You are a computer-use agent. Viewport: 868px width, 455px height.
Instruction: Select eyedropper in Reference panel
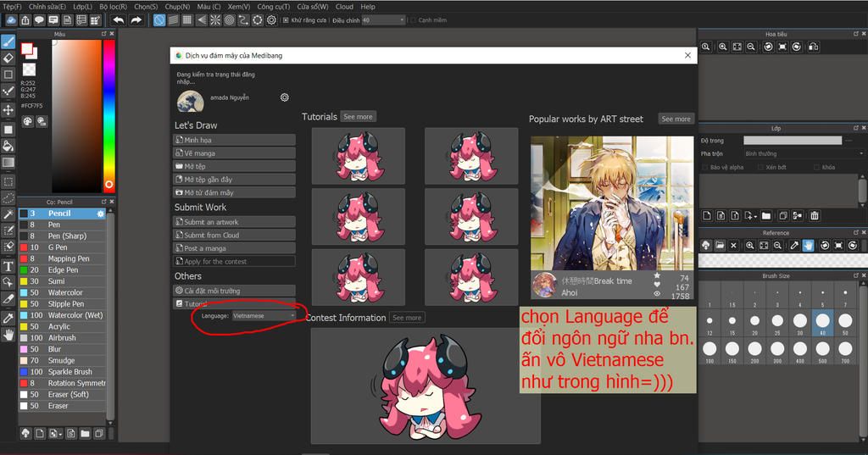[794, 245]
